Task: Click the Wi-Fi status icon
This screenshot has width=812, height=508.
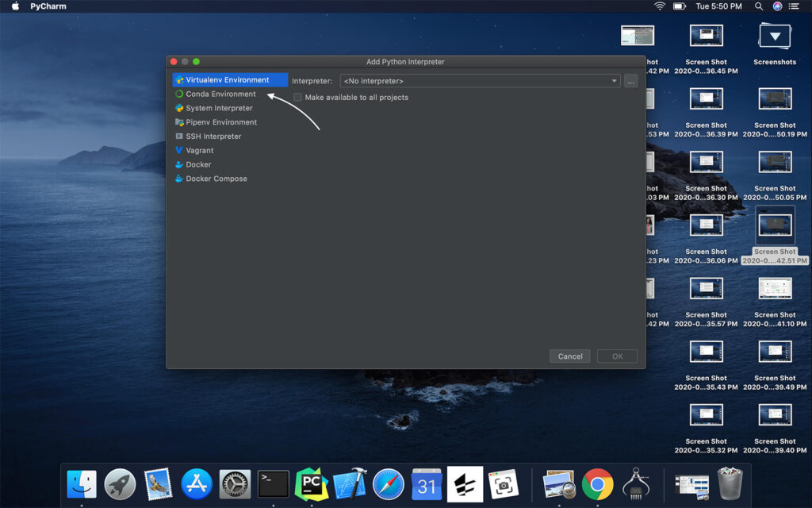Action: 660,6
